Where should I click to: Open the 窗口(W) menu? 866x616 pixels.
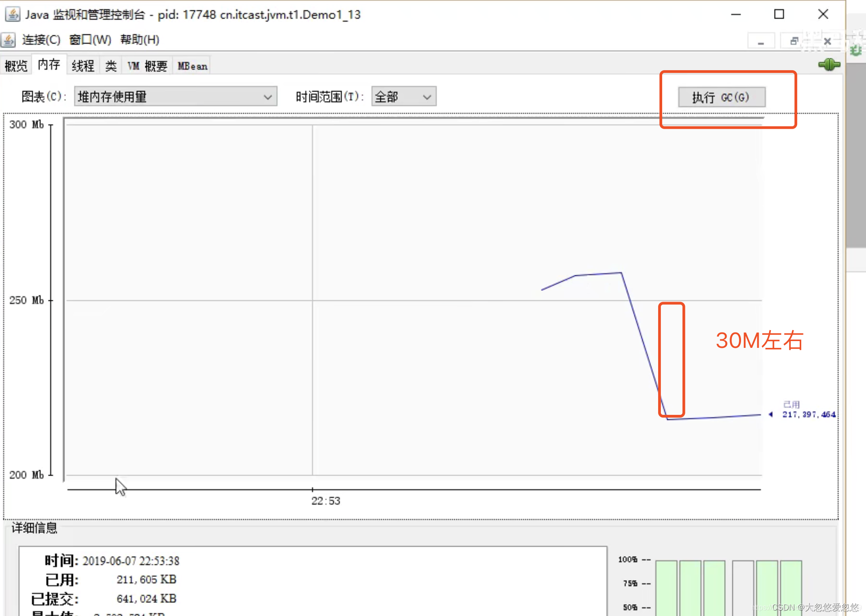coord(90,40)
